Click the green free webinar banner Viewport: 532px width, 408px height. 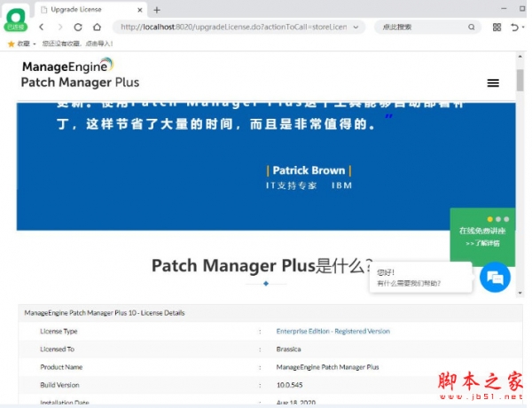[482, 237]
